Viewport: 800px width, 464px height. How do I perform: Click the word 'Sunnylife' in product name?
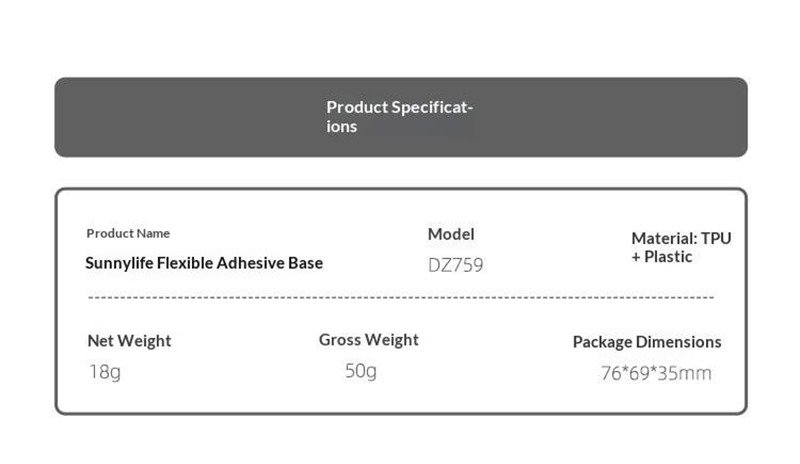click(x=120, y=264)
